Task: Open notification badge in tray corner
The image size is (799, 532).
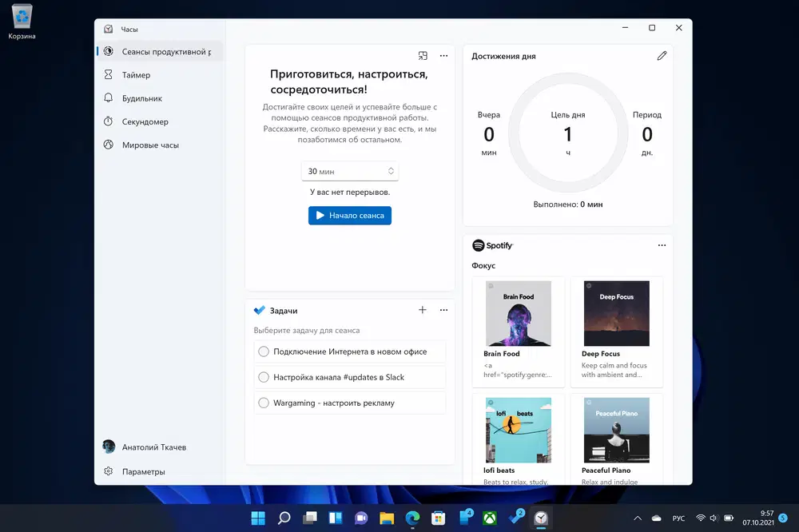Action: 783,518
